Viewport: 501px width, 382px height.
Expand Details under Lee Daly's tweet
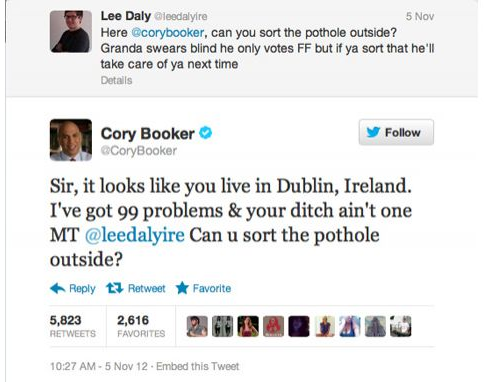click(x=116, y=80)
